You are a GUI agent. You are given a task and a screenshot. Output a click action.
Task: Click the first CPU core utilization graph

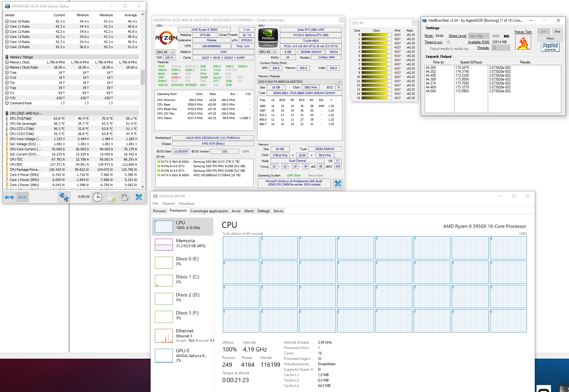(x=241, y=248)
